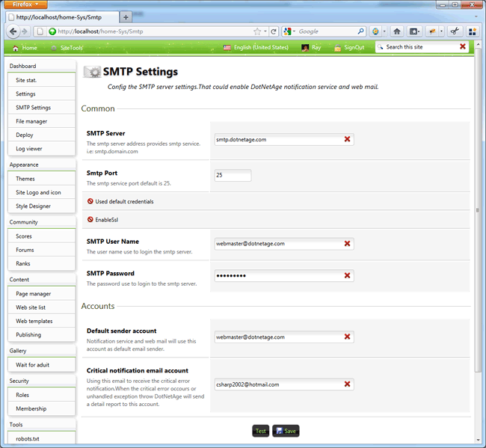The image size is (486, 448).
Task: Click the Ray user avatar icon
Action: 305,47
